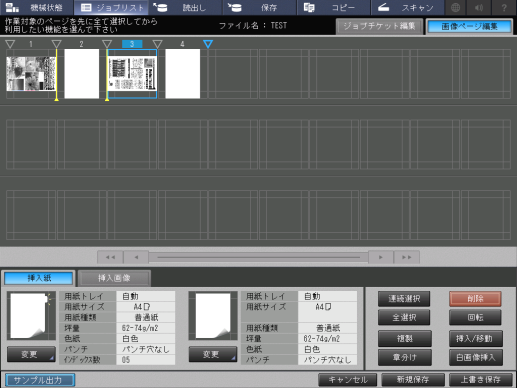Open the コピー tab in top bar

click(334, 7)
